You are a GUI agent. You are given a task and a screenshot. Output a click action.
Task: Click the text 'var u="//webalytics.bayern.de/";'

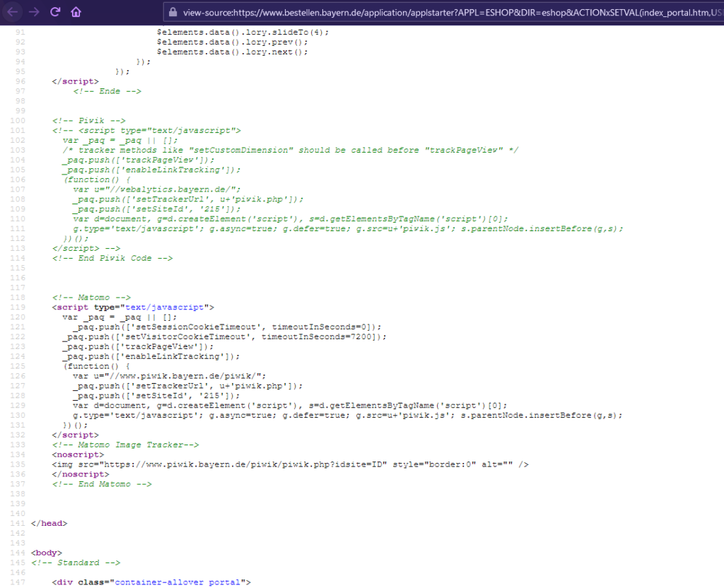[x=156, y=189]
